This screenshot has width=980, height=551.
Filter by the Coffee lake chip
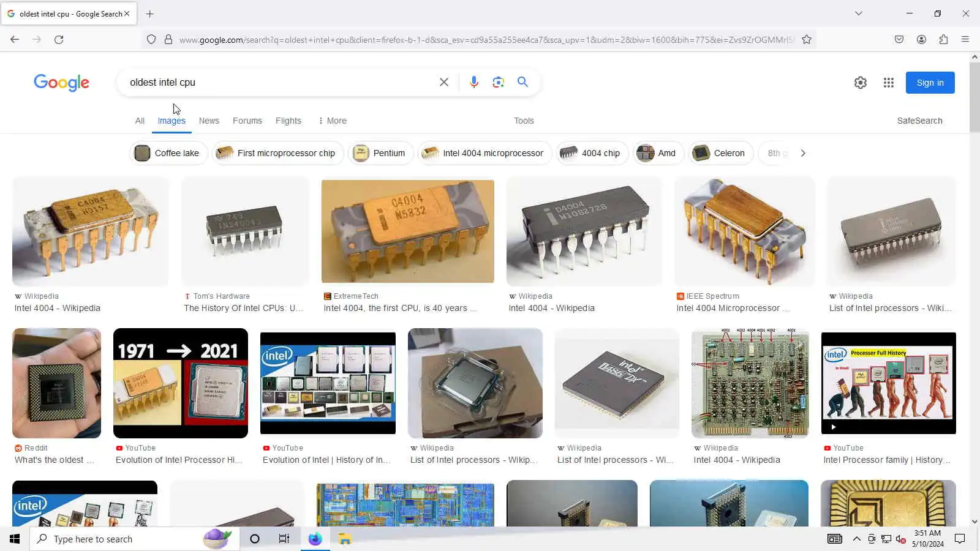click(x=168, y=153)
